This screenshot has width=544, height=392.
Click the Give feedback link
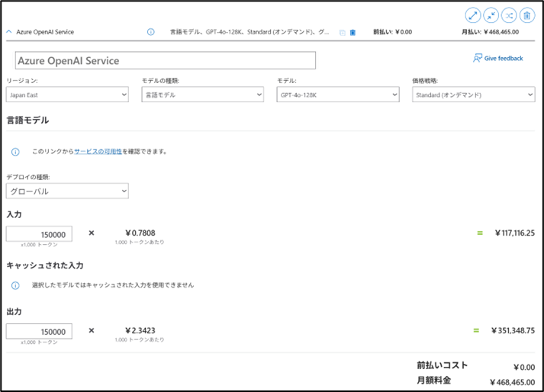(498, 58)
